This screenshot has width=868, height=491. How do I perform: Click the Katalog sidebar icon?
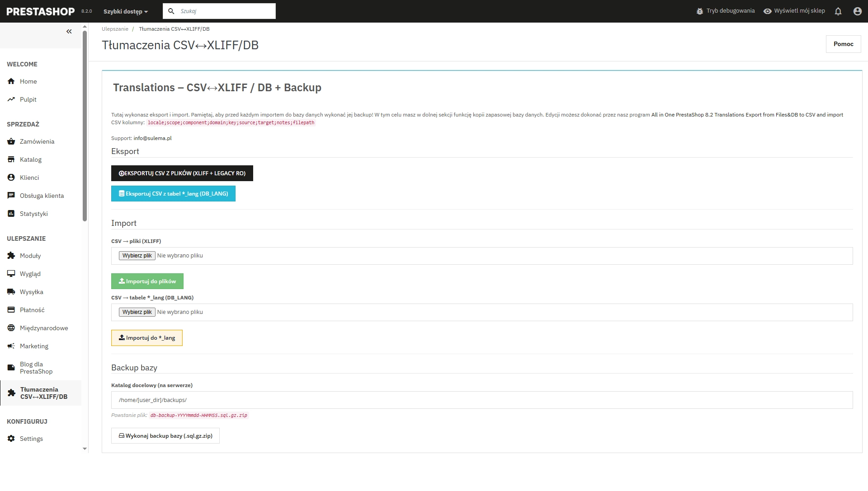point(11,159)
